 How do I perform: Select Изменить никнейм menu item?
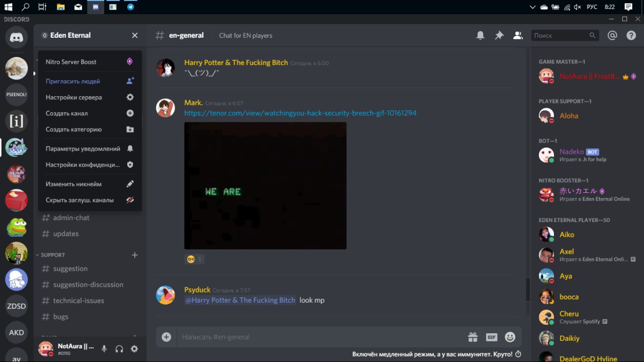point(90,184)
